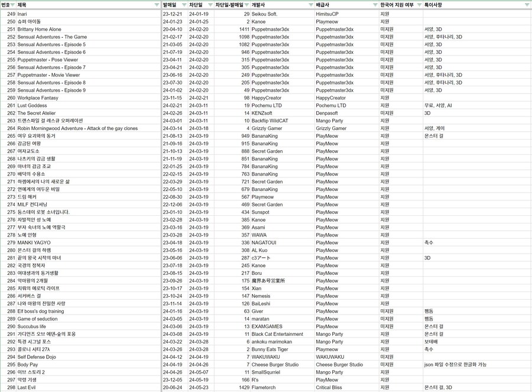Open the filter icon for 제목 column

pos(157,5)
